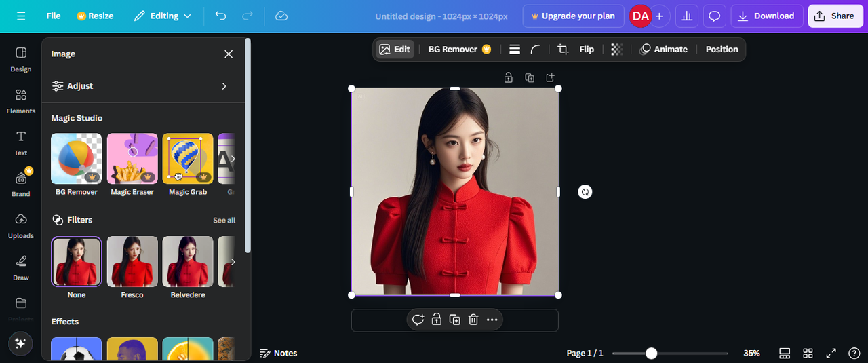Open the DA account avatar
This screenshot has width=868, height=363.
coord(640,16)
